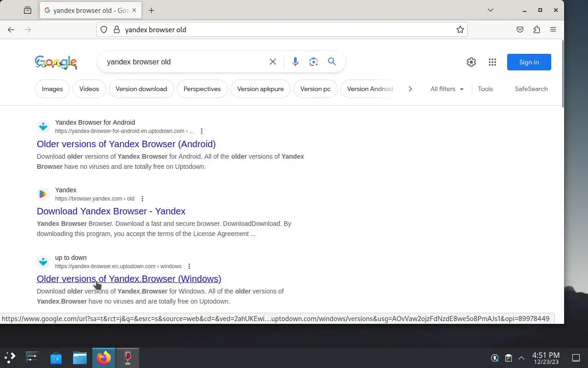This screenshot has width=588, height=368.
Task: Open the list all tabs dropdown
Action: [491, 10]
